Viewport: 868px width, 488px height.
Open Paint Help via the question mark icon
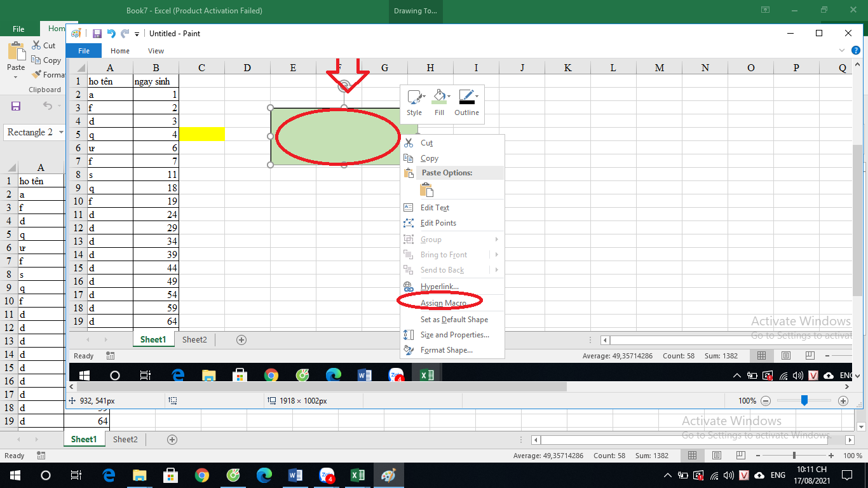point(855,50)
